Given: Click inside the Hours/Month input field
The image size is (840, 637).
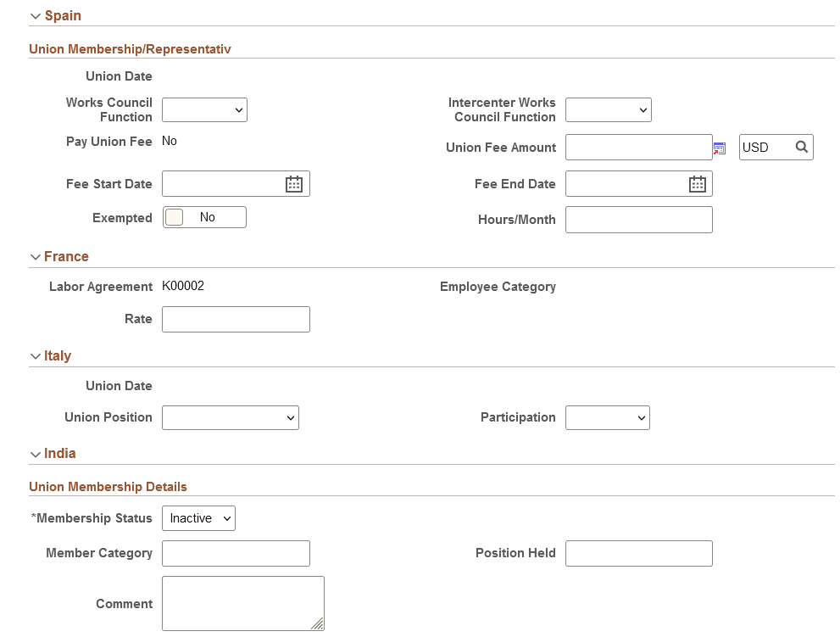Looking at the screenshot, I should tap(638, 220).
